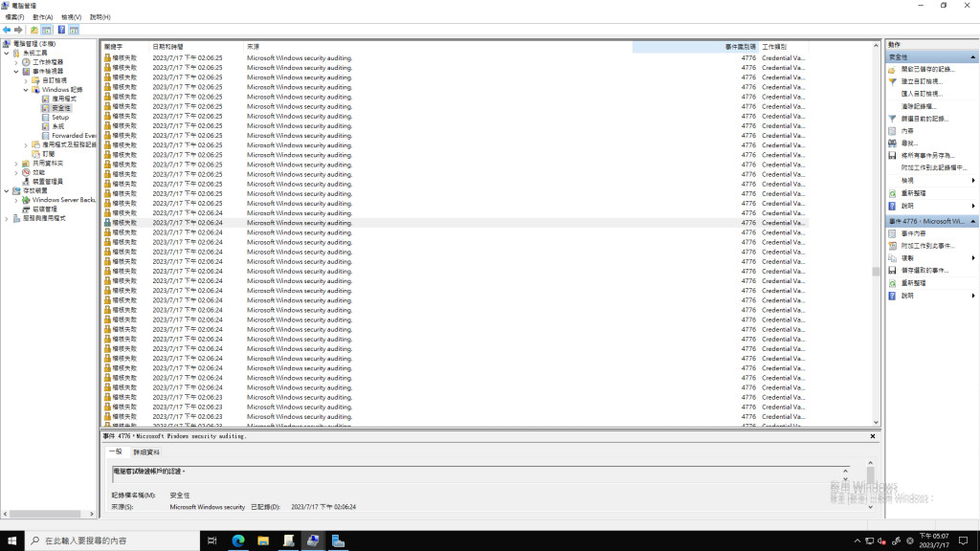This screenshot has height=551, width=980.
Task: Collapse the Windows 記錄 tree node
Action: 26,90
